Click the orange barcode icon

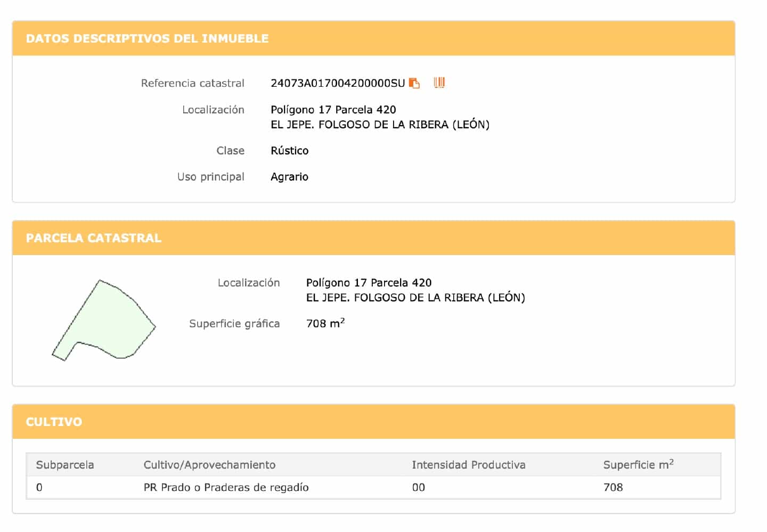coord(439,83)
